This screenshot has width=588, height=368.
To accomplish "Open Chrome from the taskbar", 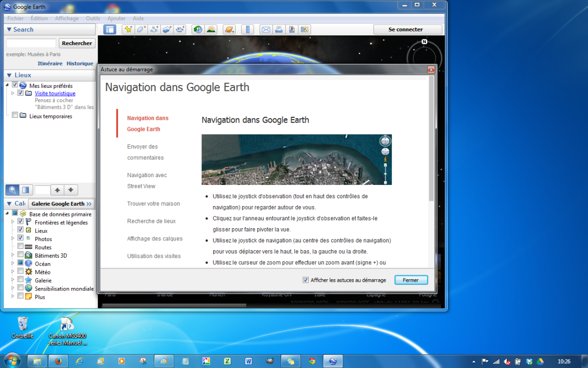I will 312,361.
